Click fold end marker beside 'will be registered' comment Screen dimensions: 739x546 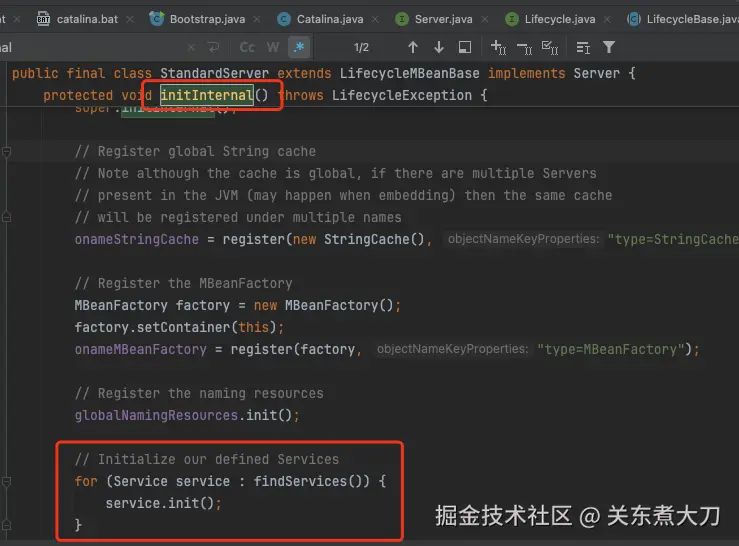click(x=6, y=217)
